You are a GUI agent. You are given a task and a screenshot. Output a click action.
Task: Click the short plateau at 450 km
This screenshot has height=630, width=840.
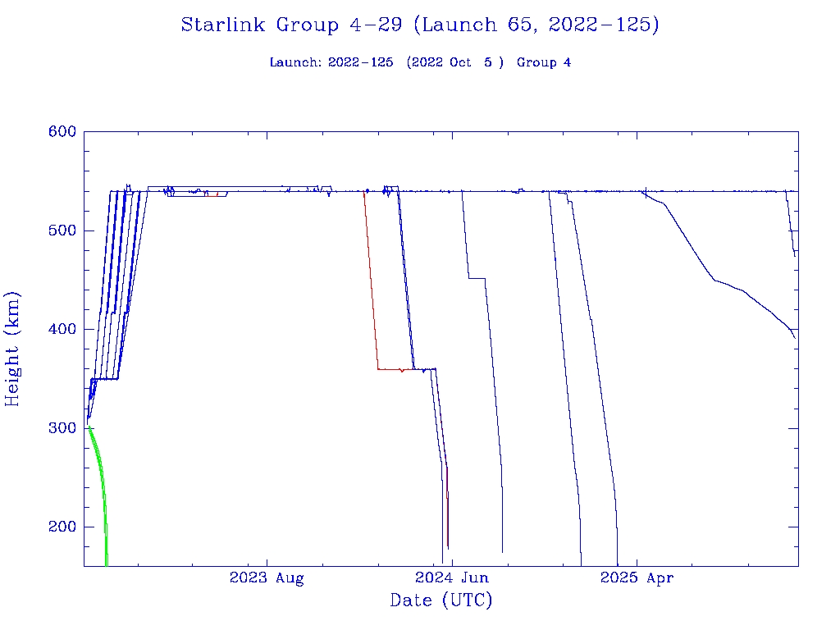pyautogui.click(x=477, y=279)
